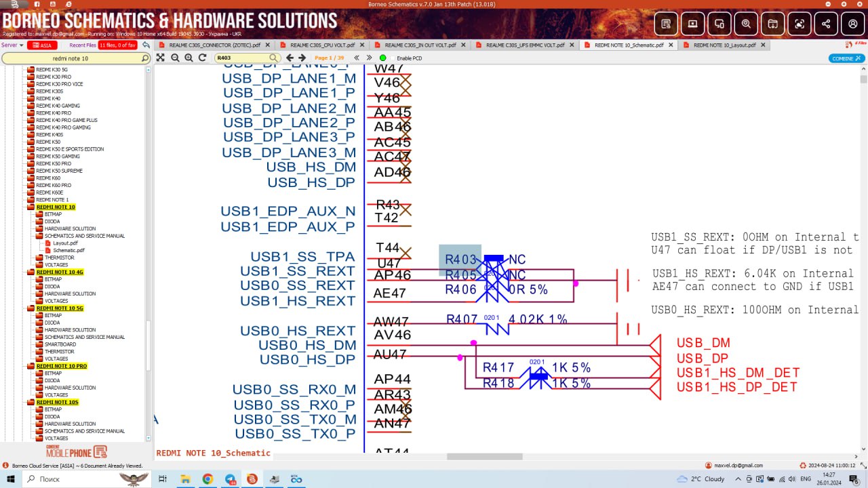
Task: Switch to REALME C30S_CPU VOLT.pdf tab
Action: click(x=322, y=45)
